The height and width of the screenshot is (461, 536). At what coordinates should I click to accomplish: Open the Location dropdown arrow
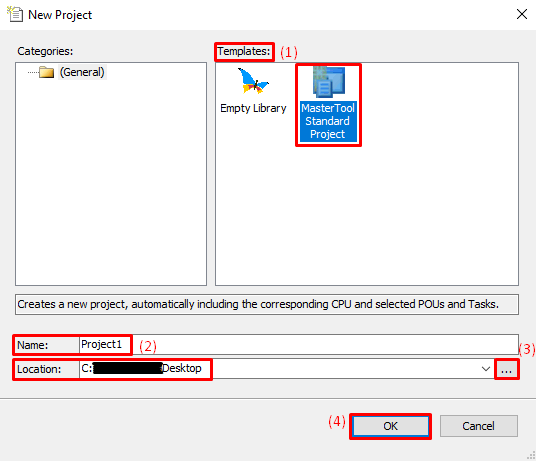pos(485,369)
